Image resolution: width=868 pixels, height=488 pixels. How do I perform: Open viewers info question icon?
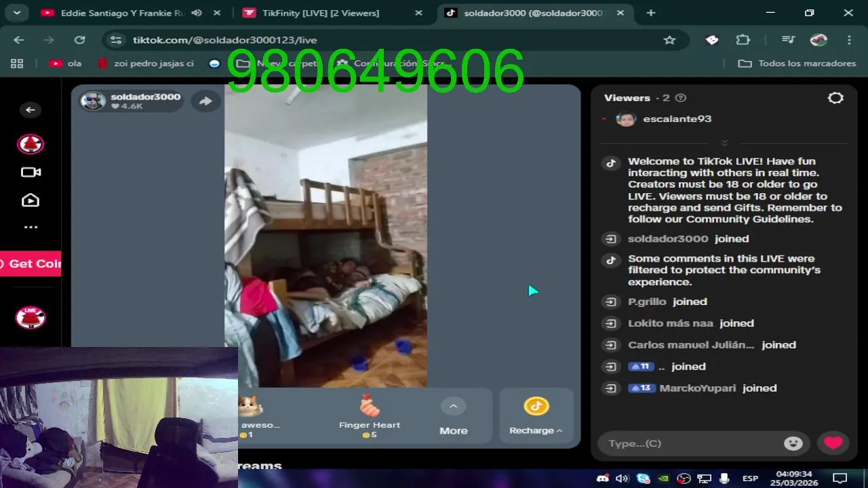click(681, 98)
